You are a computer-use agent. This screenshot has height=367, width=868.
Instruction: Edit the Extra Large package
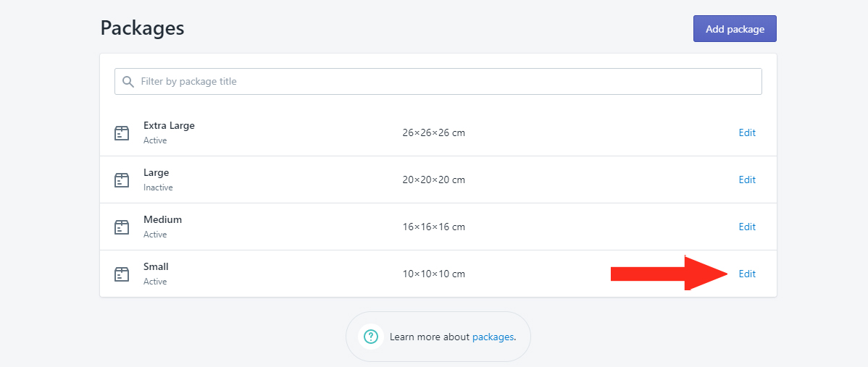pyautogui.click(x=747, y=132)
